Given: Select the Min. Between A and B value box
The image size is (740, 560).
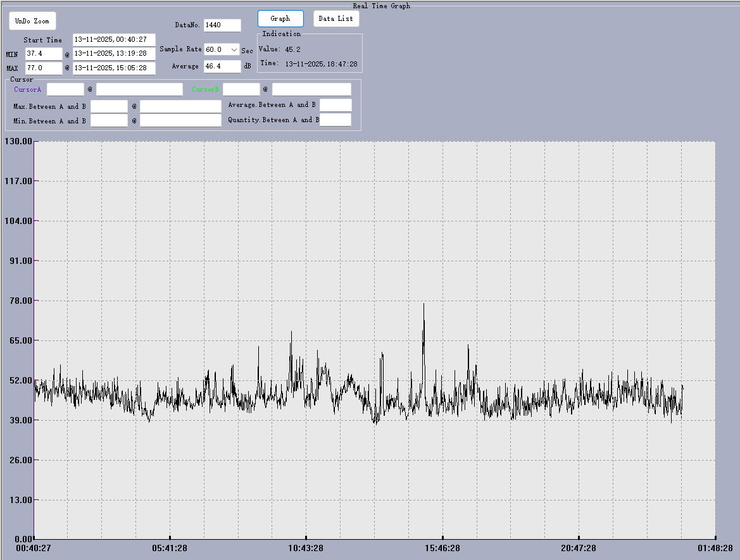Looking at the screenshot, I should (109, 120).
